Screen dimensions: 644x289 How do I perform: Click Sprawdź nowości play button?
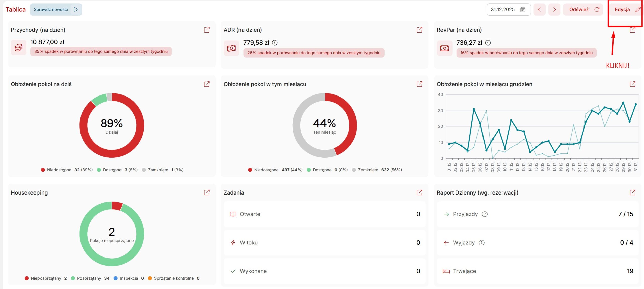pos(76,10)
